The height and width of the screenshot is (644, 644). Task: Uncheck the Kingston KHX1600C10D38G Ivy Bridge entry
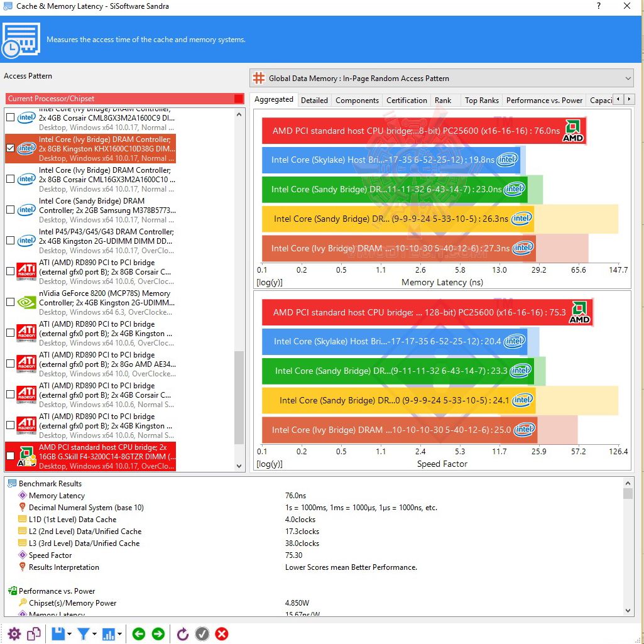click(11, 148)
